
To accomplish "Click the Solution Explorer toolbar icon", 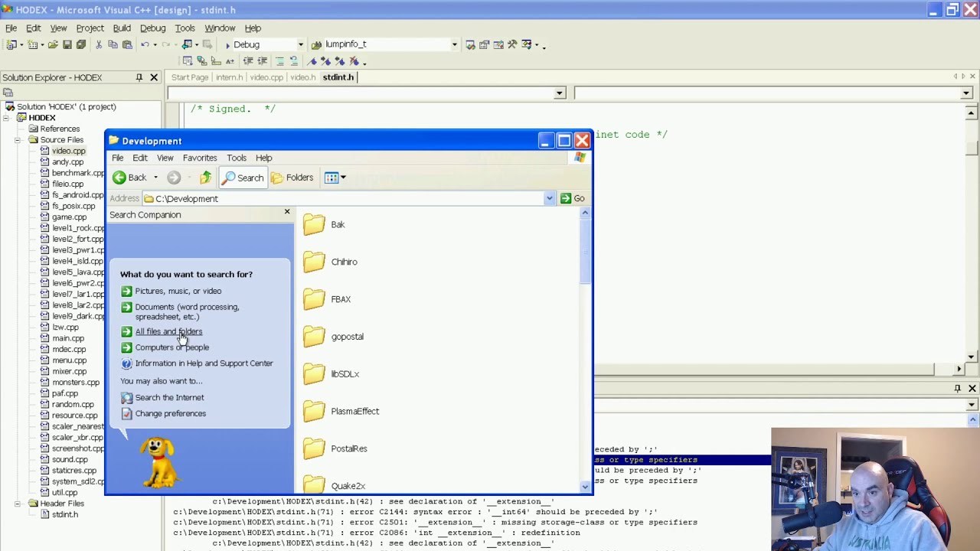I will [470, 44].
